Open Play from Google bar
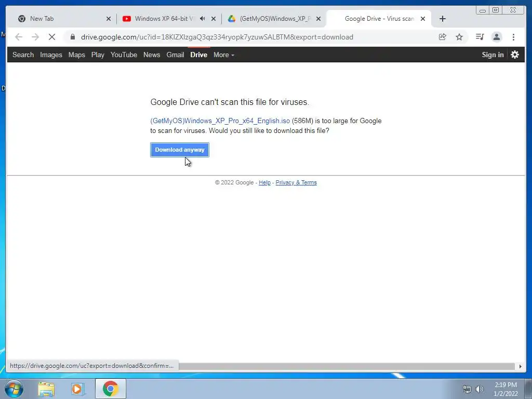Image resolution: width=532 pixels, height=399 pixels. (98, 55)
